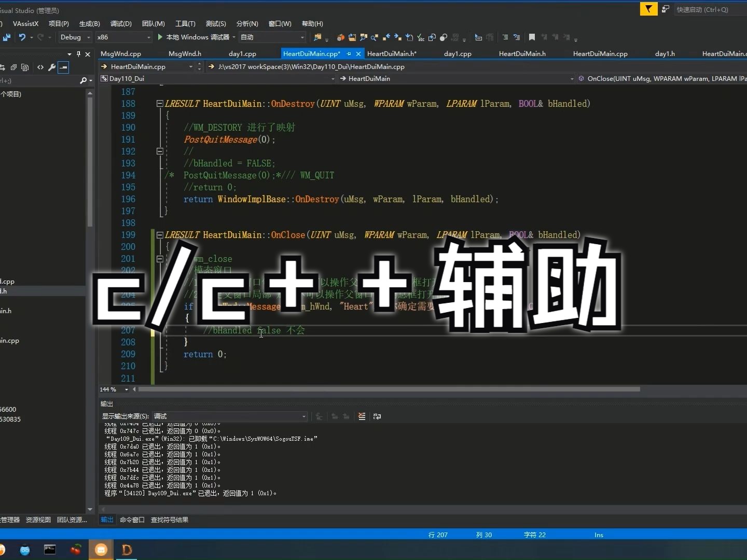Switch to the 命令窗口 tab
Screen dimensions: 747x560
coord(132,520)
